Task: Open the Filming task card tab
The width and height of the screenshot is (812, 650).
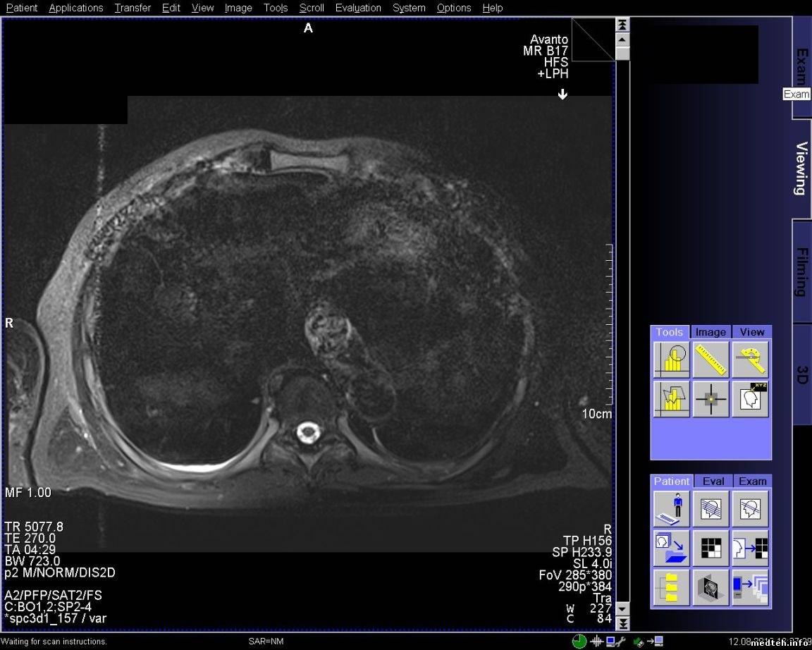Action: [802, 271]
